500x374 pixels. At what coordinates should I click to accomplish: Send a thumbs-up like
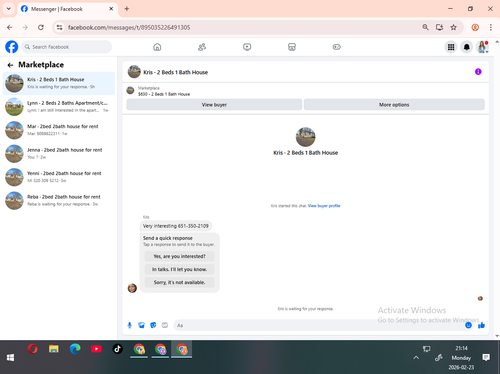[x=481, y=325]
